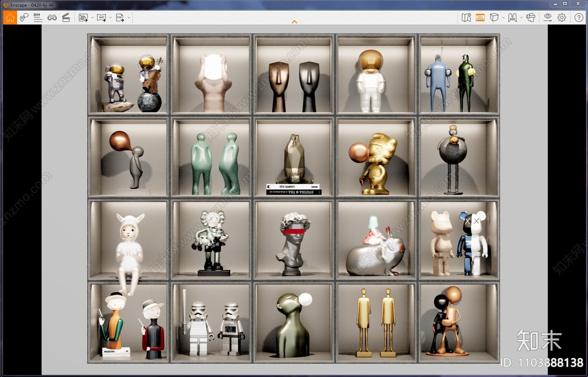This screenshot has width=588, height=377.
Task: Open collaborative annotations pin icon
Action: (24, 18)
